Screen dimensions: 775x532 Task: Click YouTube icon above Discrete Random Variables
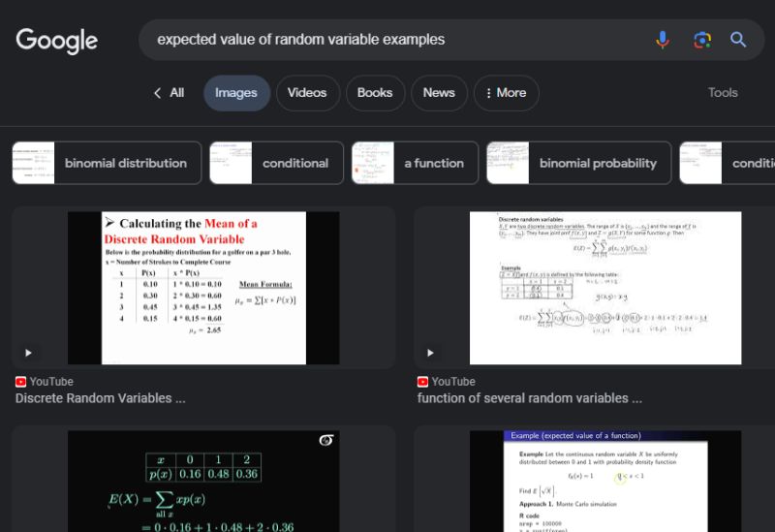[20, 382]
